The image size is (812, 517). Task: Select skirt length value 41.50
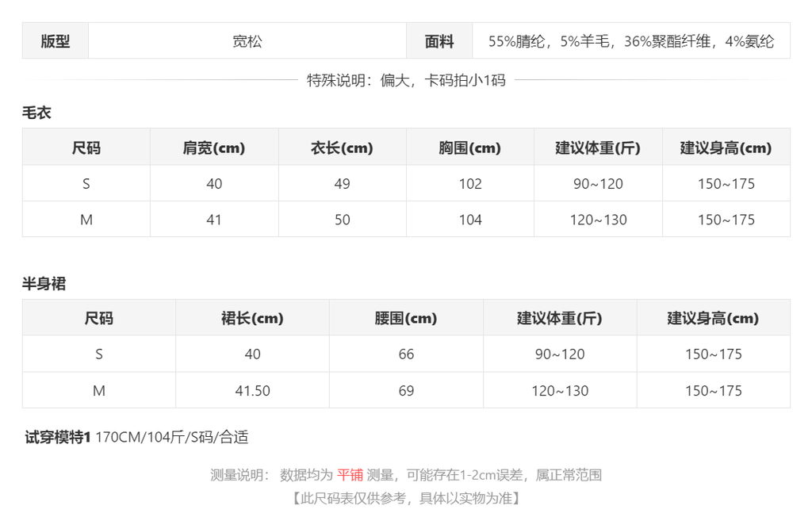tap(252, 391)
